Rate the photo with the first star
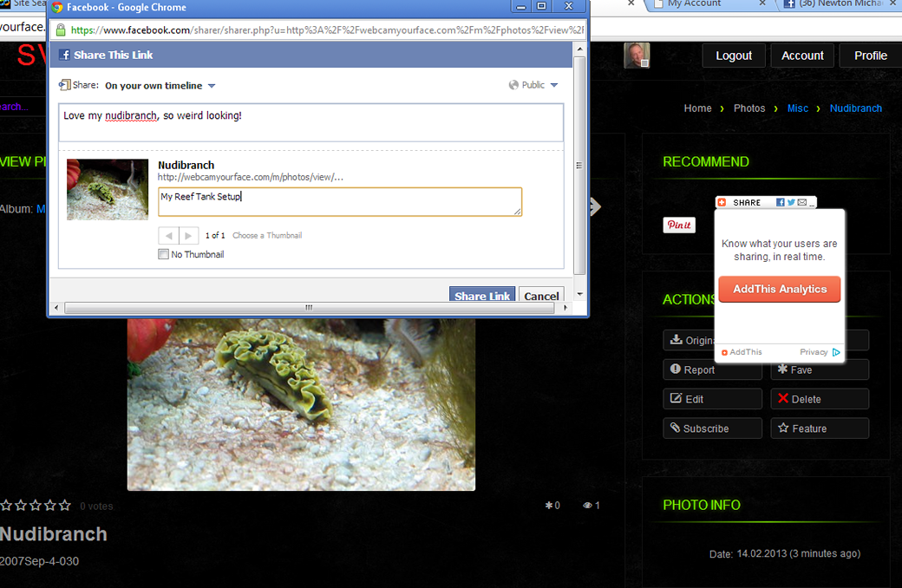The image size is (902, 588). point(6,505)
